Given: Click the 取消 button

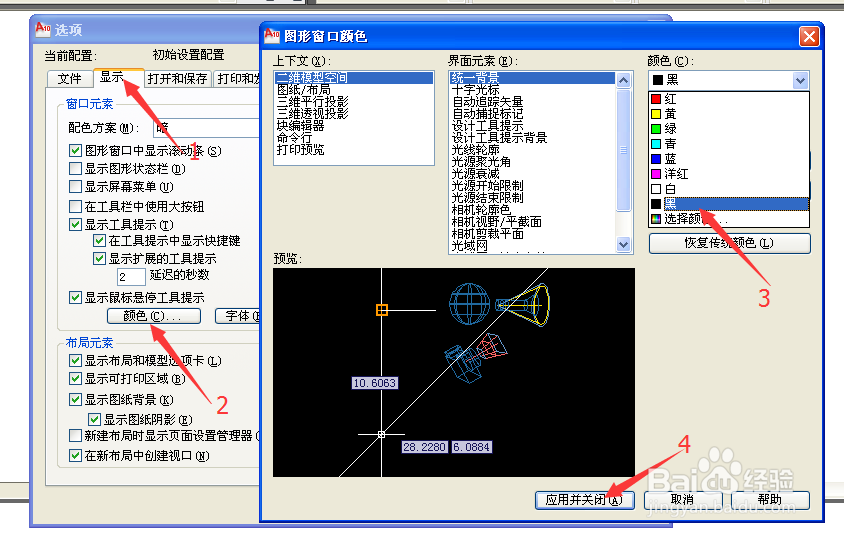Looking at the screenshot, I should click(x=683, y=500).
